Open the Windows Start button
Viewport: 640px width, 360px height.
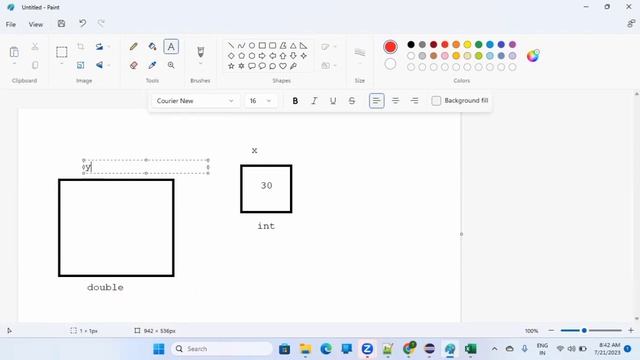point(159,349)
